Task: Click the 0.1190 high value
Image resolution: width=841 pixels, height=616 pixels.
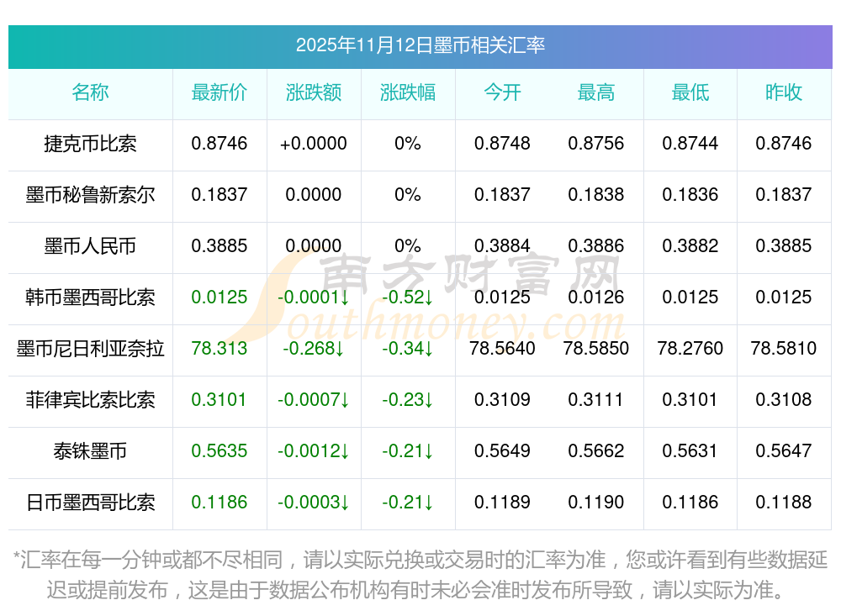Action: [x=596, y=503]
